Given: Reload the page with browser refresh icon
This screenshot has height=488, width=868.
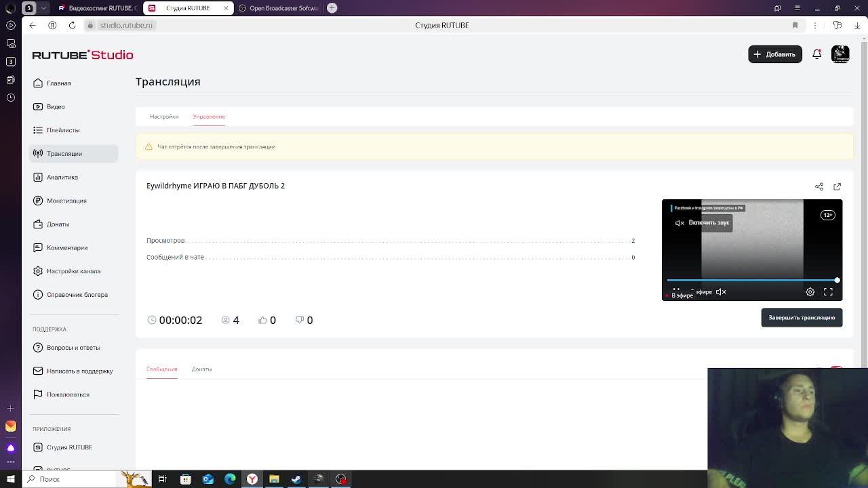Looking at the screenshot, I should tap(72, 25).
